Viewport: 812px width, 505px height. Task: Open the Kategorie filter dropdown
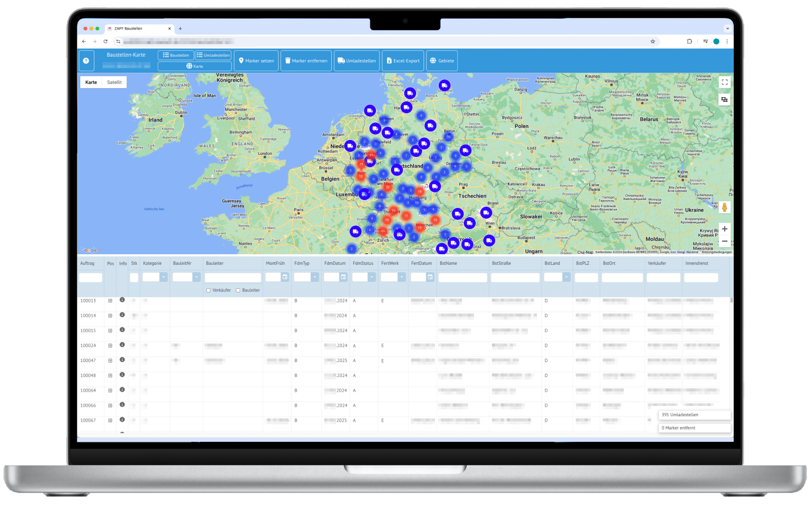click(163, 277)
